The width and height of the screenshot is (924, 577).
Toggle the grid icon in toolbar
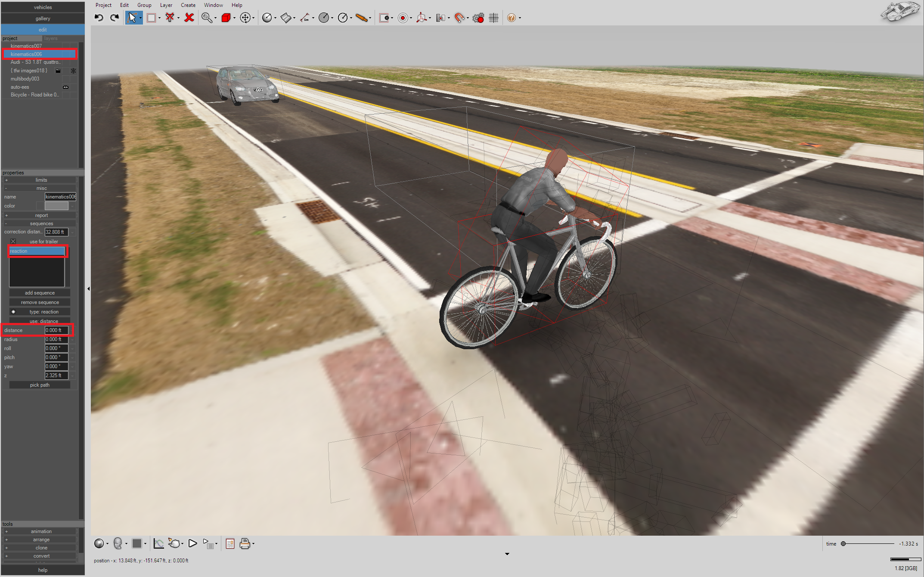point(493,18)
